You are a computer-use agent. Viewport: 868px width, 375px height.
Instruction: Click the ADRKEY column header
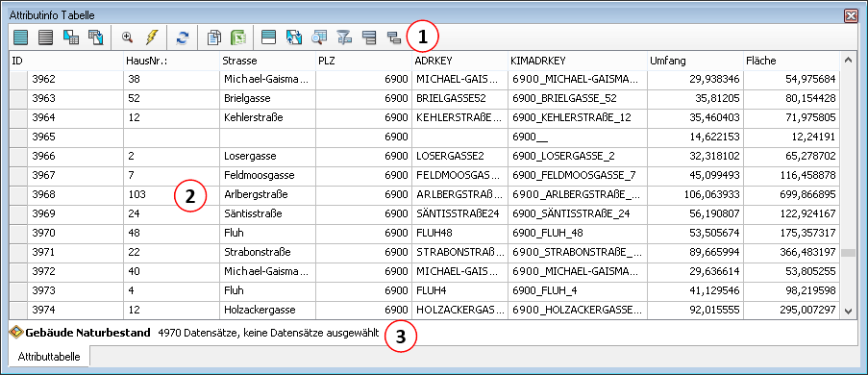[459, 61]
